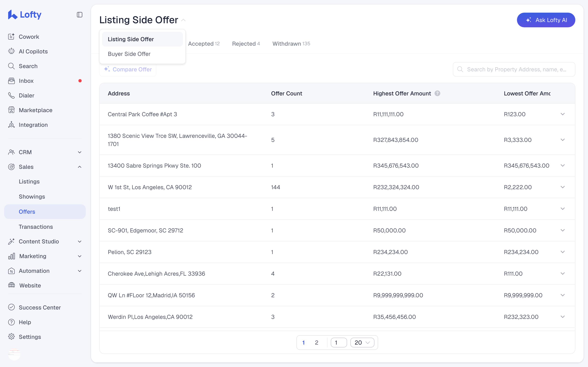588x367 pixels.
Task: Click the property address search field
Action: 514,69
